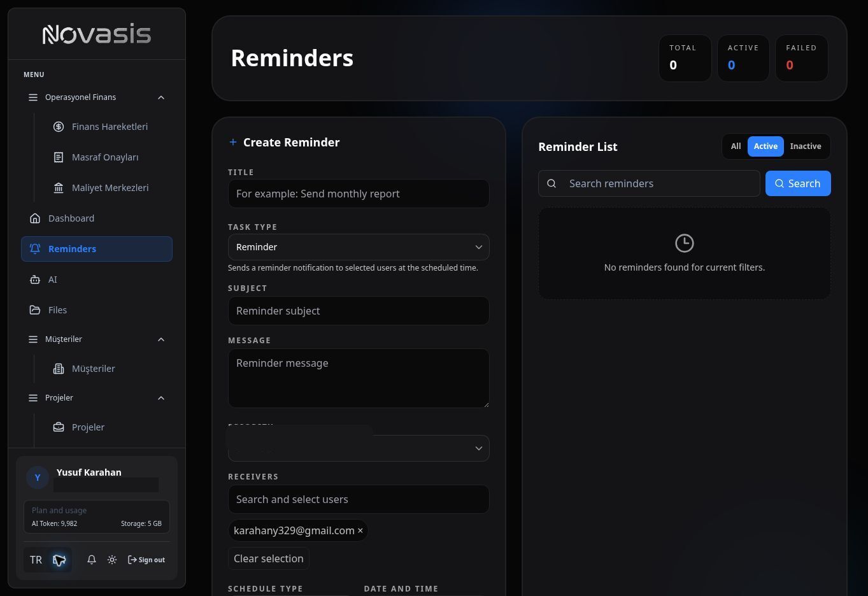Click the Active count card in the header
The image size is (868, 596).
743,58
